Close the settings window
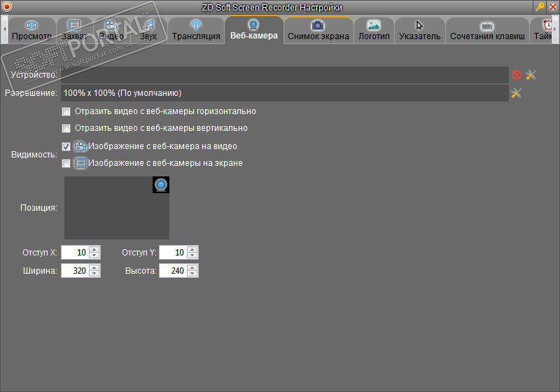Viewport: 560px width, 392px height. 552,7
